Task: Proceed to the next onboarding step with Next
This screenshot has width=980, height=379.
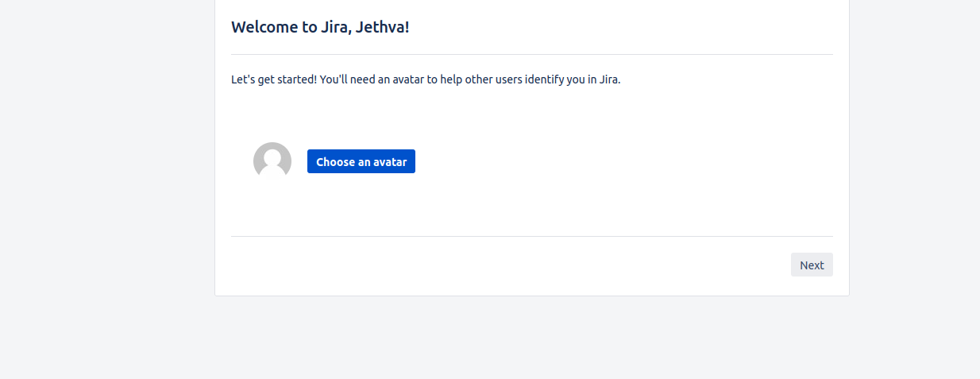Action: tap(812, 265)
